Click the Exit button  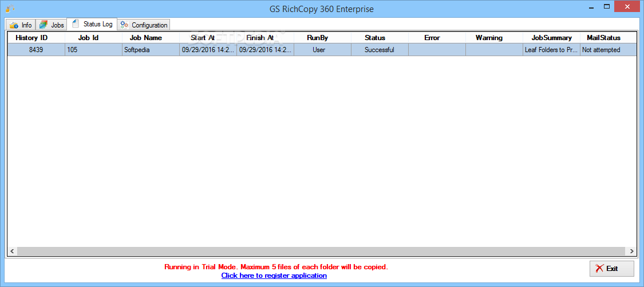(612, 269)
